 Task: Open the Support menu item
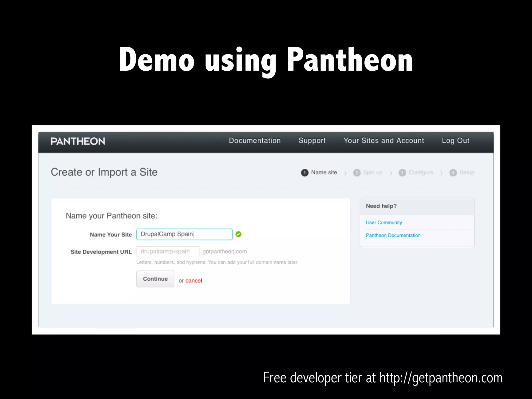[312, 141]
